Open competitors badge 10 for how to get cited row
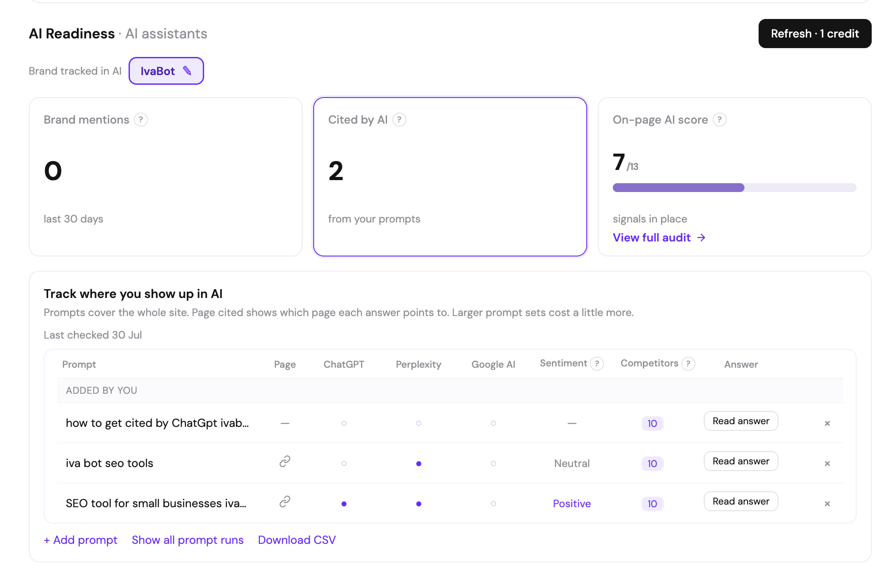 coord(652,423)
